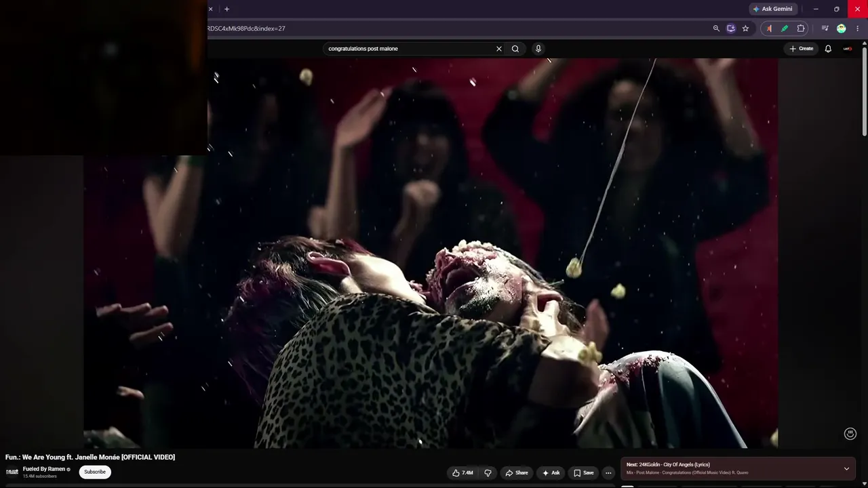Subscribe to Fueled By Ramen
Viewport: 868px width, 488px height.
tap(95, 472)
